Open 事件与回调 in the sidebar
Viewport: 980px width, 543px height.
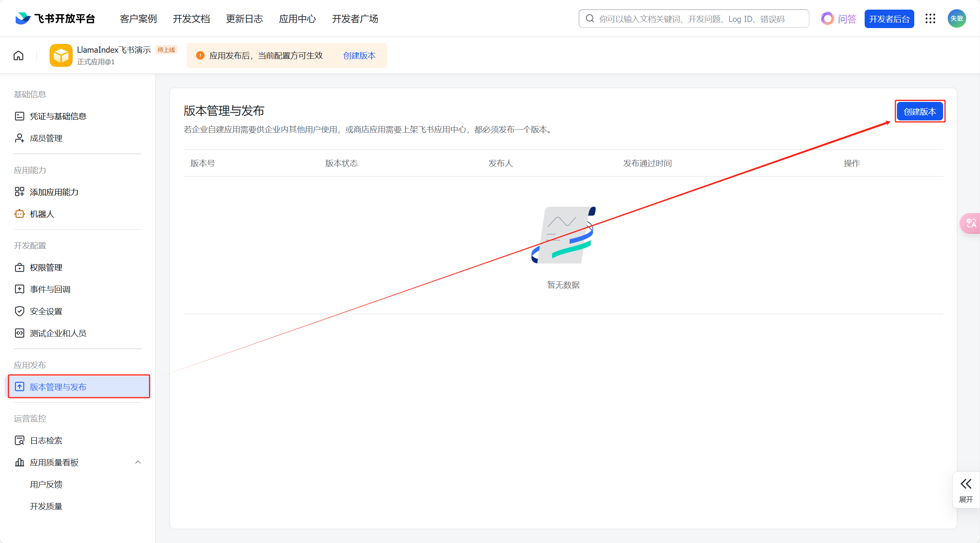click(50, 289)
